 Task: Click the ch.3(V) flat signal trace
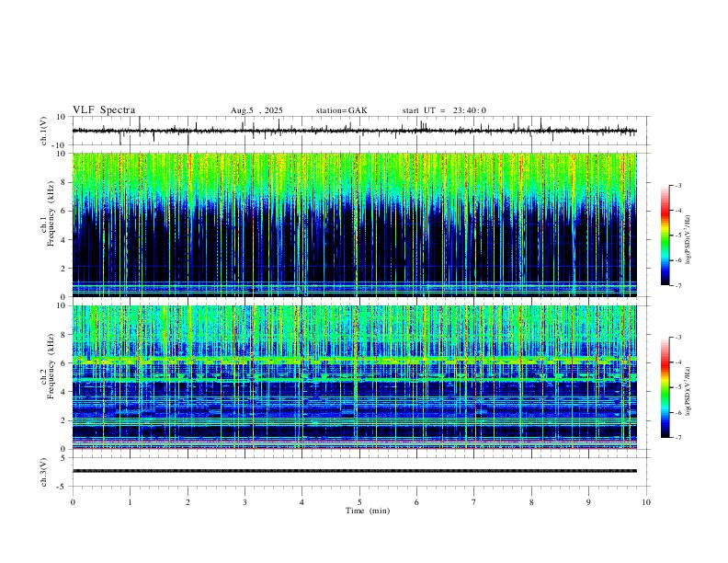point(354,471)
